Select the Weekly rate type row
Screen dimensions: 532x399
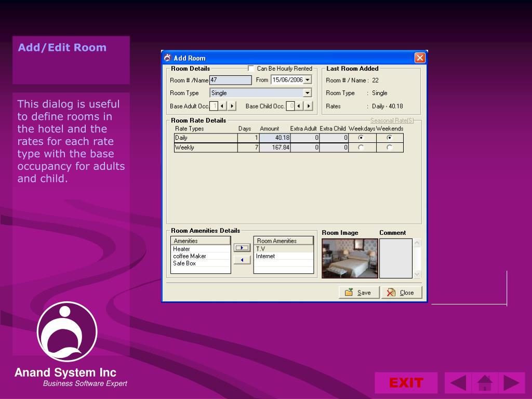coord(205,148)
